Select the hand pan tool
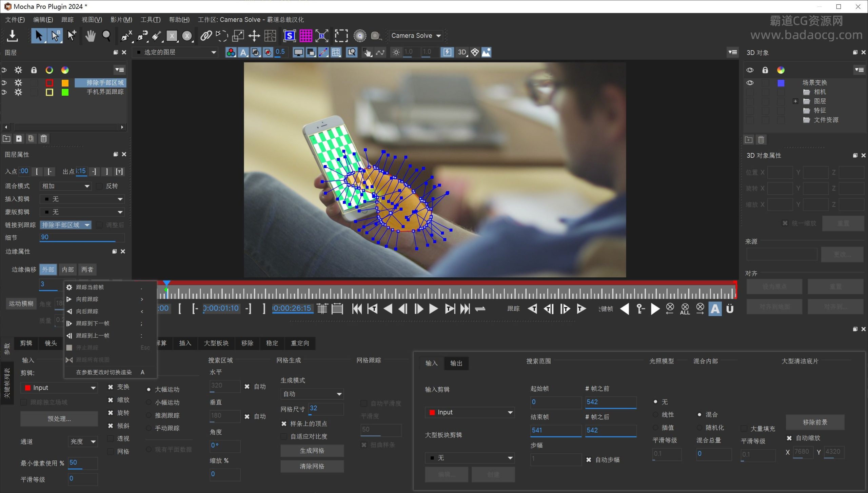Image resolution: width=868 pixels, height=493 pixels. click(90, 36)
